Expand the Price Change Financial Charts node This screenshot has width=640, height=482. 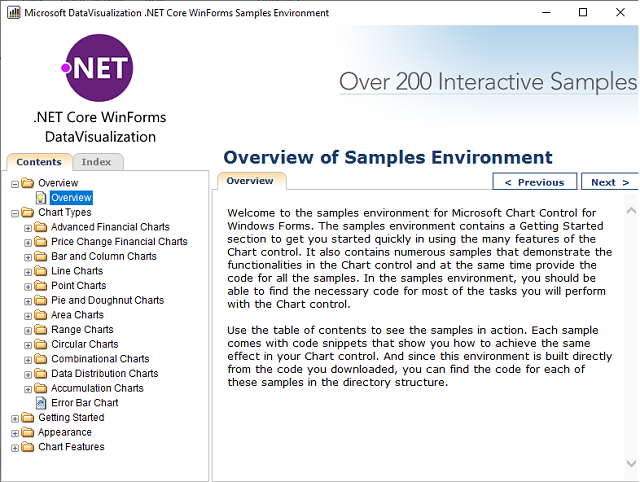pyautogui.click(x=28, y=243)
